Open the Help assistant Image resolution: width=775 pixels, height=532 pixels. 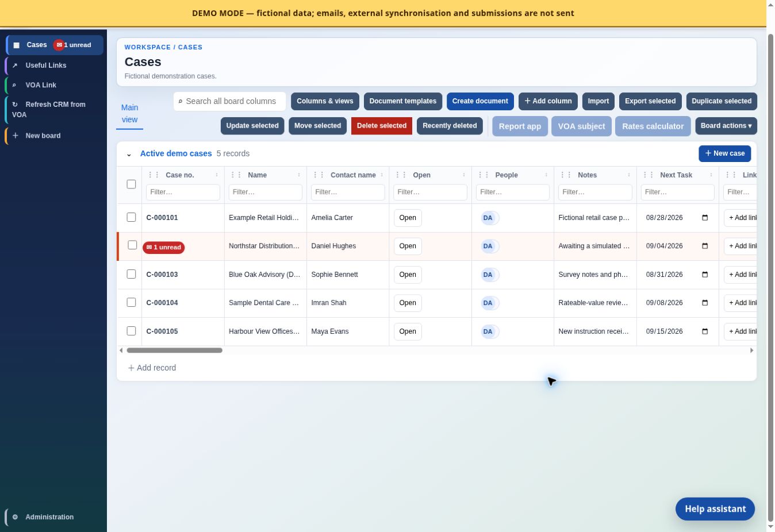pos(715,509)
